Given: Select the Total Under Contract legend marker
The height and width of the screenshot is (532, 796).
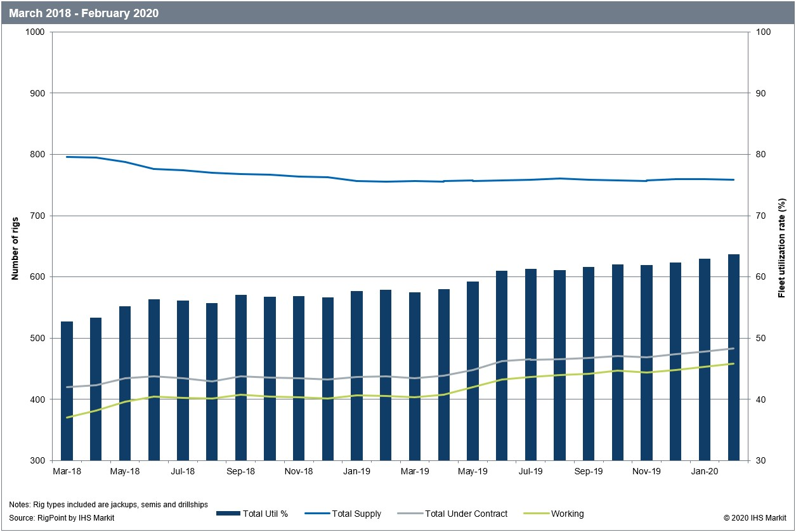Looking at the screenshot, I should [412, 514].
